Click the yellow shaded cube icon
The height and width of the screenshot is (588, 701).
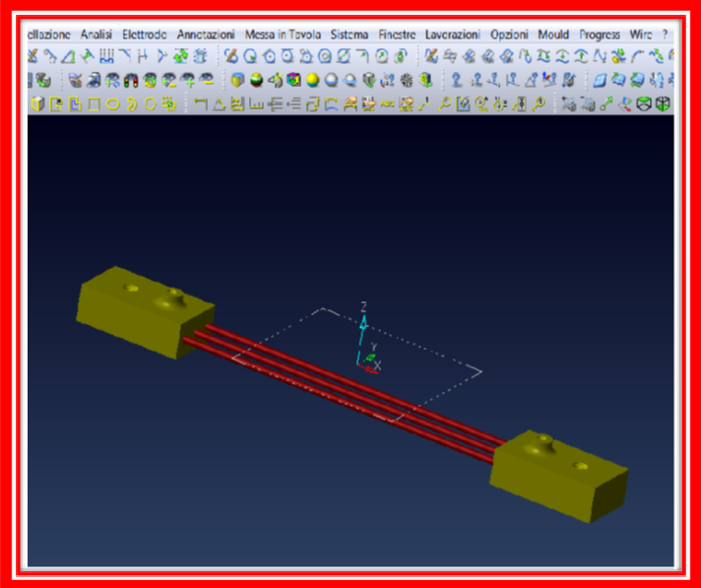pyautogui.click(x=237, y=81)
